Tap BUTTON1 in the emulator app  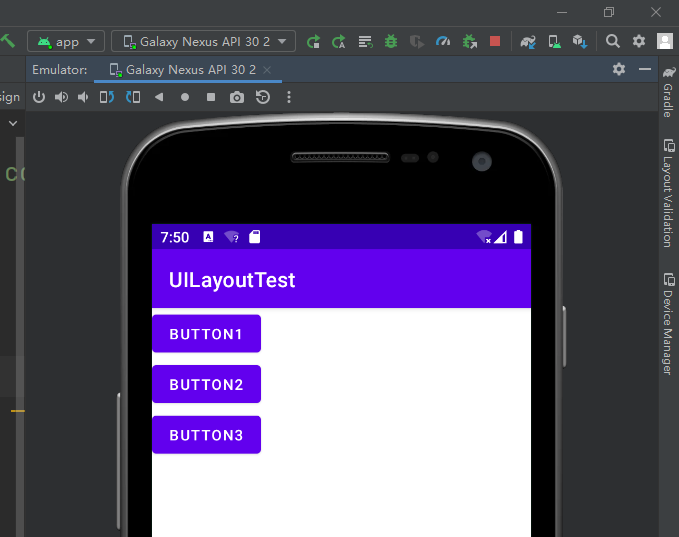point(207,334)
